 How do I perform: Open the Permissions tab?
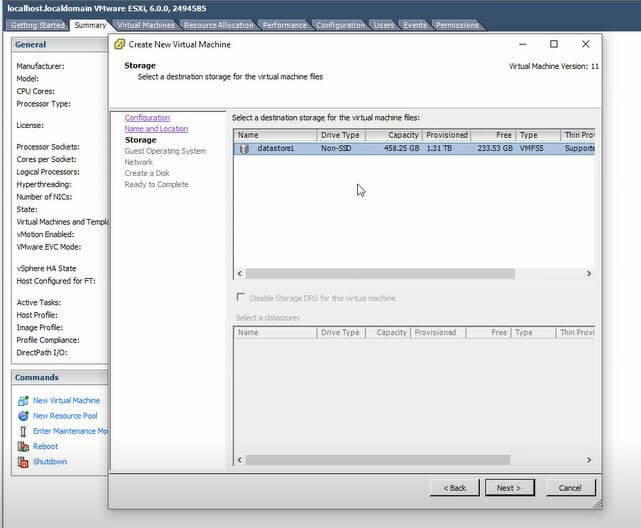click(457, 25)
